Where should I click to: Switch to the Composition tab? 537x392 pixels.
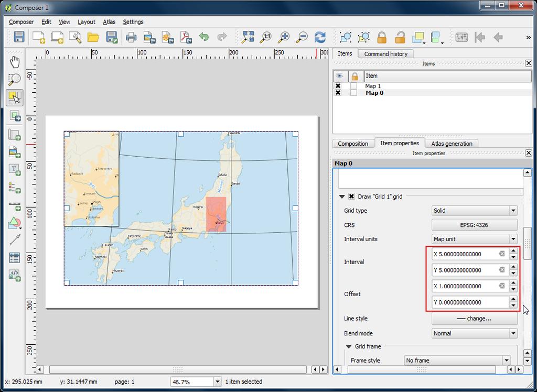pos(353,144)
